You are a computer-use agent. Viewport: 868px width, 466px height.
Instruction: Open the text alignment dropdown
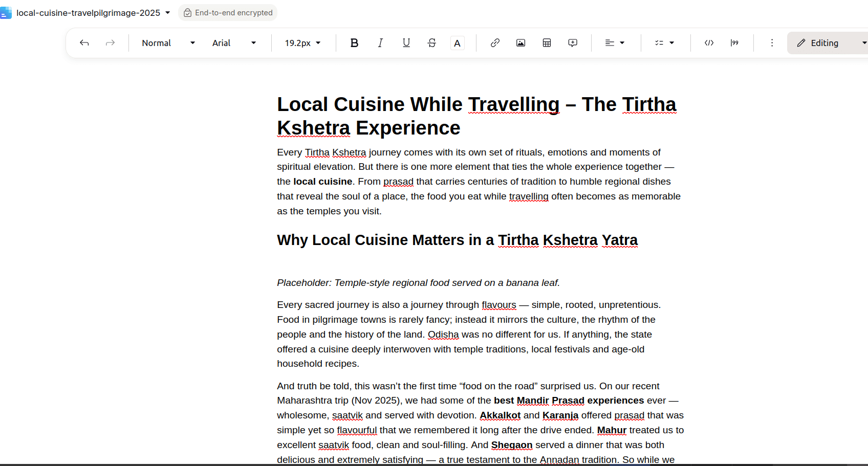coord(615,43)
